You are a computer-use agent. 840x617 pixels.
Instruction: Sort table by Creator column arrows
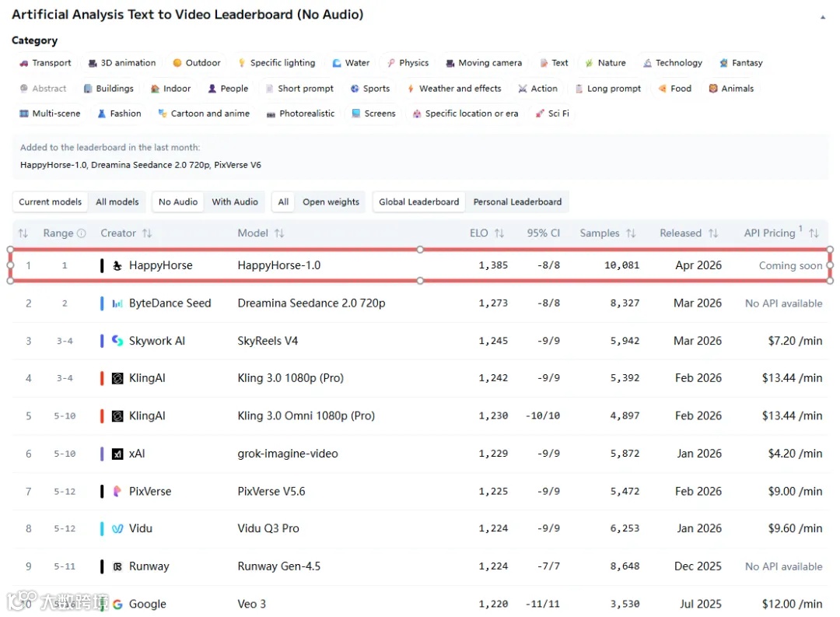pyautogui.click(x=147, y=233)
